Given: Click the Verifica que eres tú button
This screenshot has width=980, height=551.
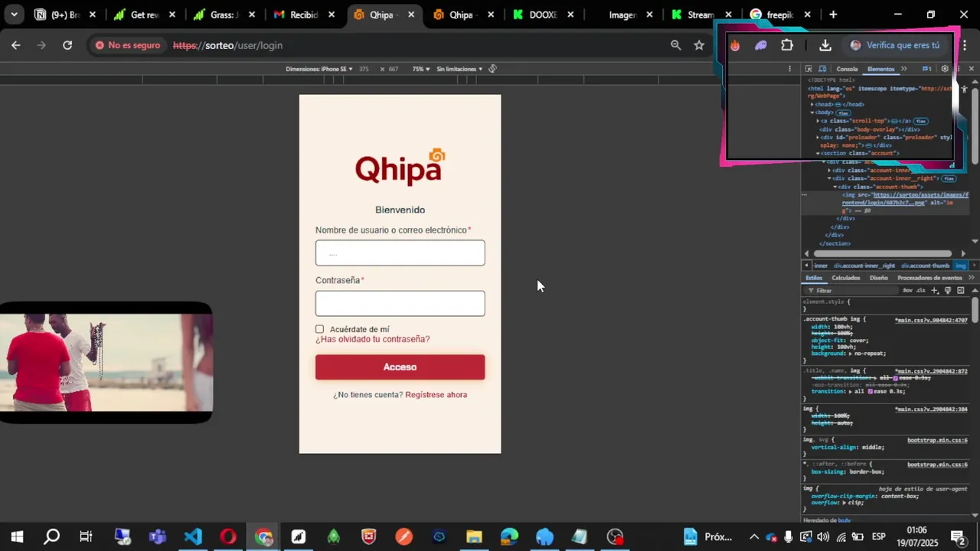Looking at the screenshot, I should pos(894,45).
